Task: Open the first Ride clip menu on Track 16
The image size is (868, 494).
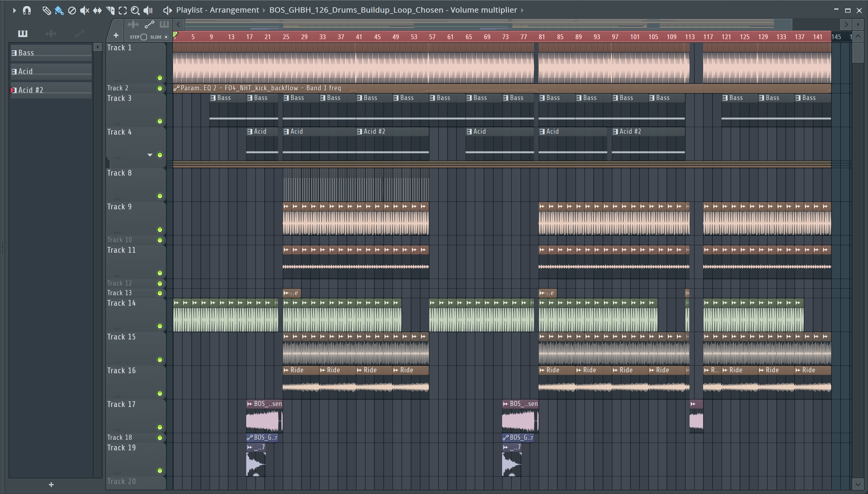Action: coord(286,370)
